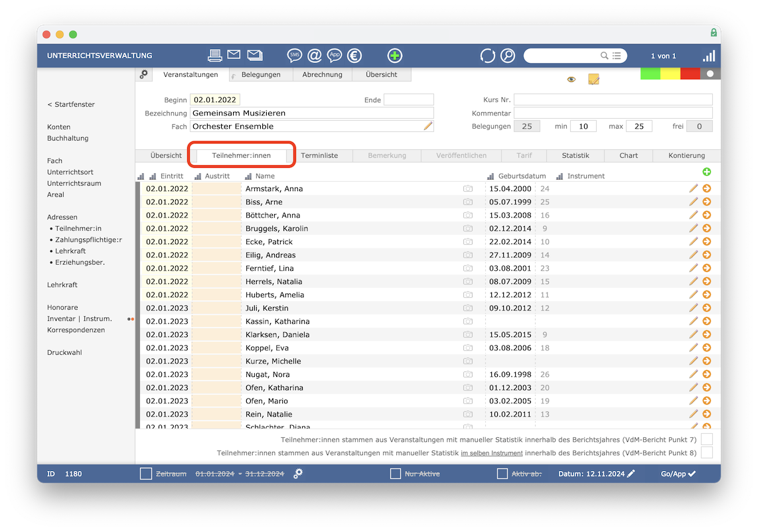Enable the Nur Aktive checkbox
This screenshot has width=758, height=532.
click(x=395, y=474)
